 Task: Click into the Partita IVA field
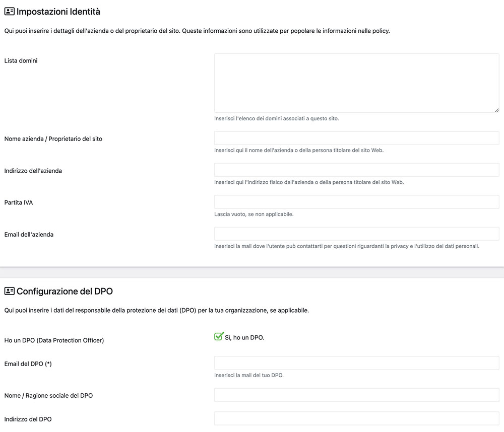coord(356,202)
